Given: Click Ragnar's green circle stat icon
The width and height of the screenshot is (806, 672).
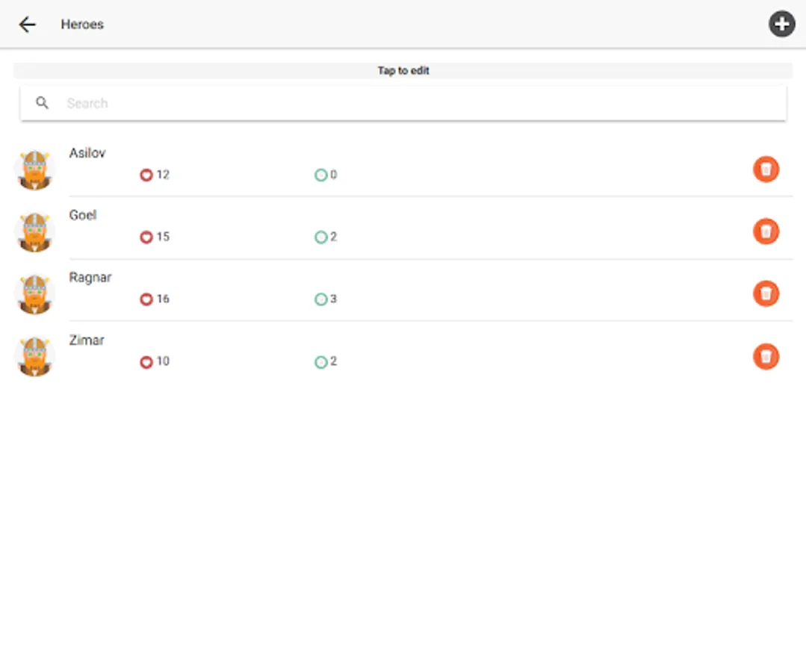Looking at the screenshot, I should [x=320, y=299].
